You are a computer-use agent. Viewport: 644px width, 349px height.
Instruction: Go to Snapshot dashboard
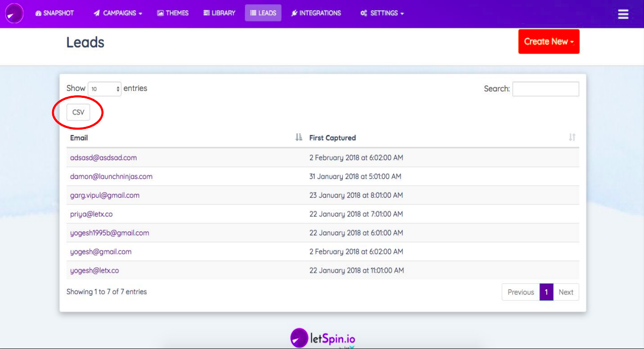click(55, 13)
